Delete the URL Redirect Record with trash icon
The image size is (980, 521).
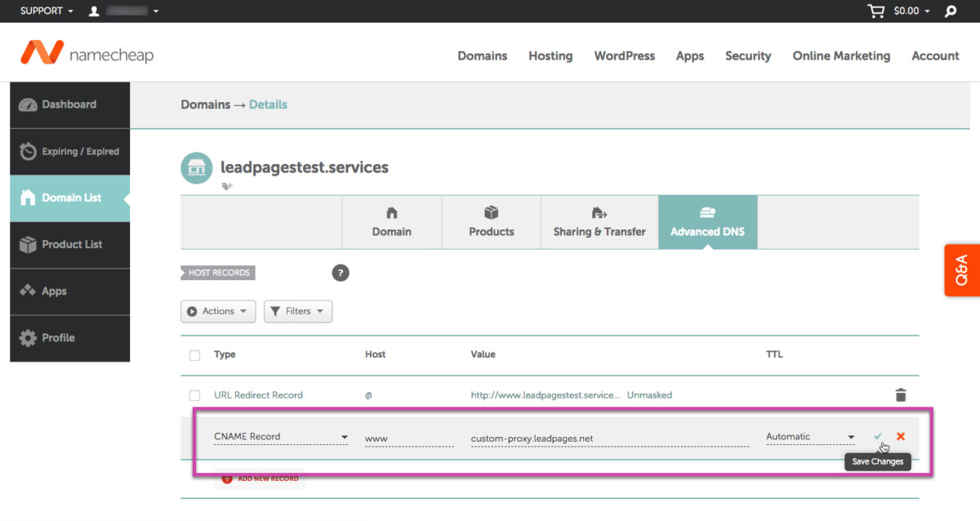coord(901,395)
